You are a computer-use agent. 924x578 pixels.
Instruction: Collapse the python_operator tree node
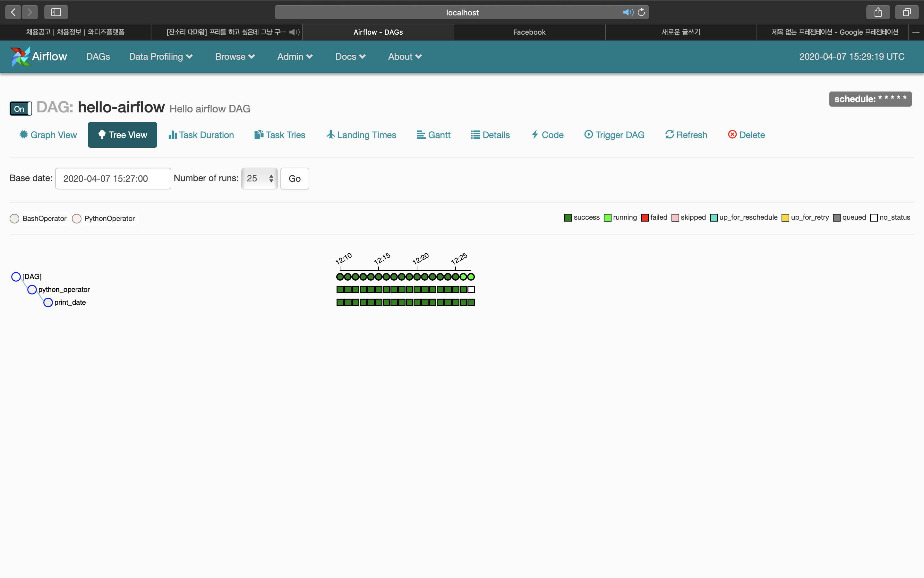point(32,290)
